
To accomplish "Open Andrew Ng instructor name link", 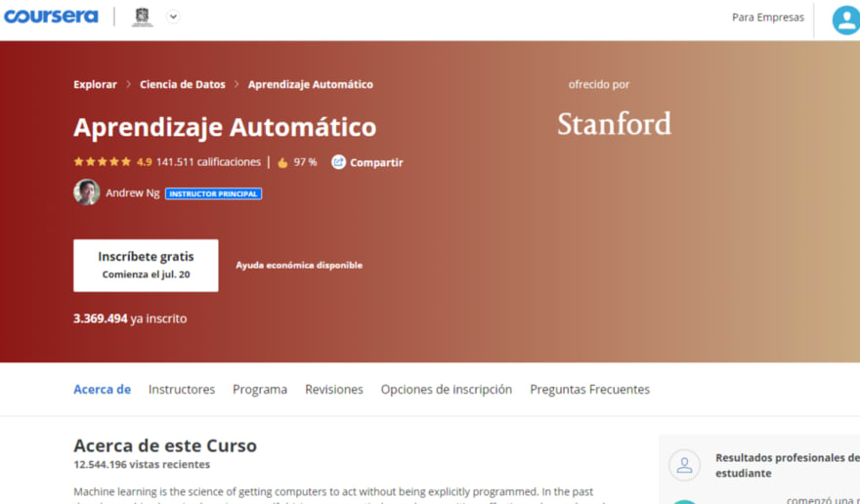I will click(x=133, y=193).
